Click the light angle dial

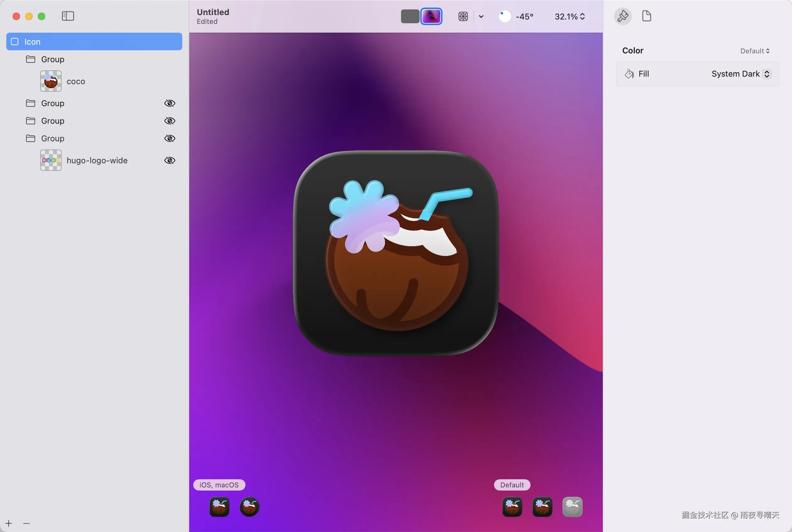pos(504,16)
